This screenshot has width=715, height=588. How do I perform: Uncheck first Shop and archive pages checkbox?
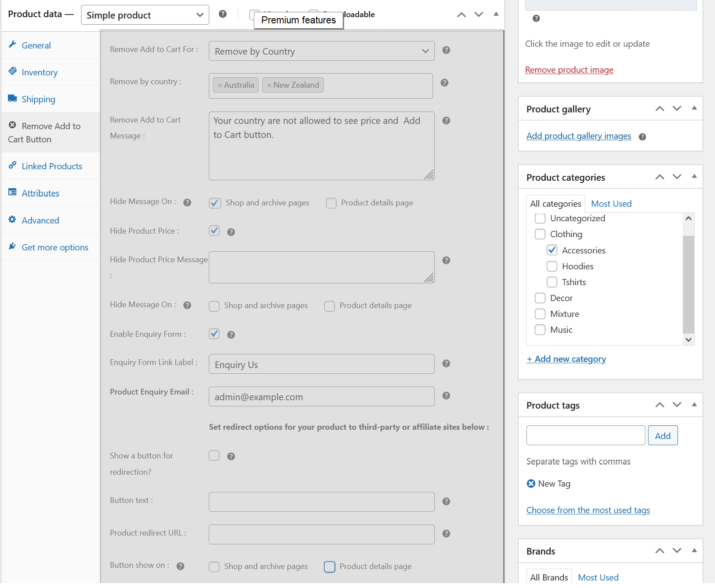pos(215,203)
